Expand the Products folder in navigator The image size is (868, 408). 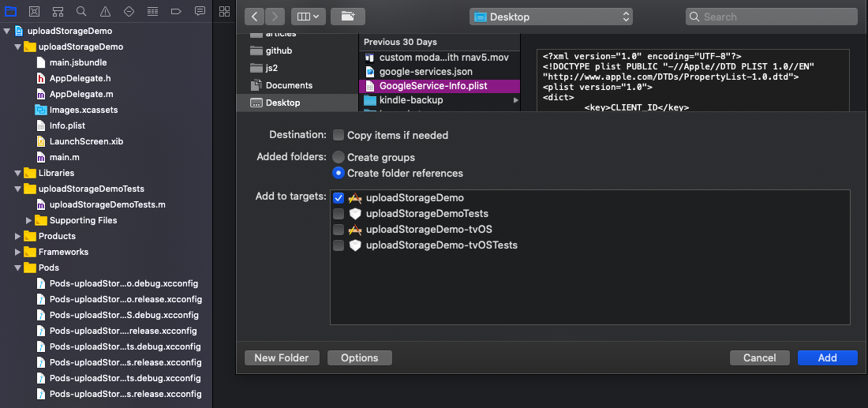18,236
